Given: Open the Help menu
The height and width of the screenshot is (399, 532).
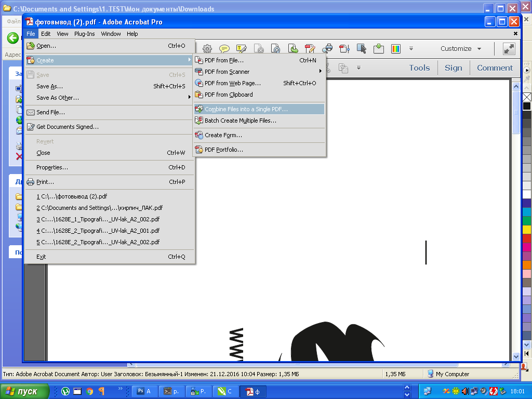Looking at the screenshot, I should pyautogui.click(x=132, y=34).
